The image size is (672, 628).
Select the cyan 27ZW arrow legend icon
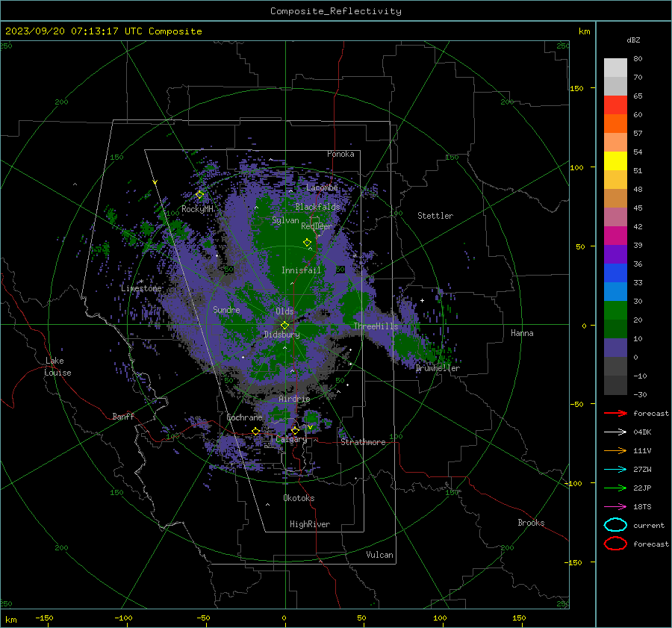point(615,469)
